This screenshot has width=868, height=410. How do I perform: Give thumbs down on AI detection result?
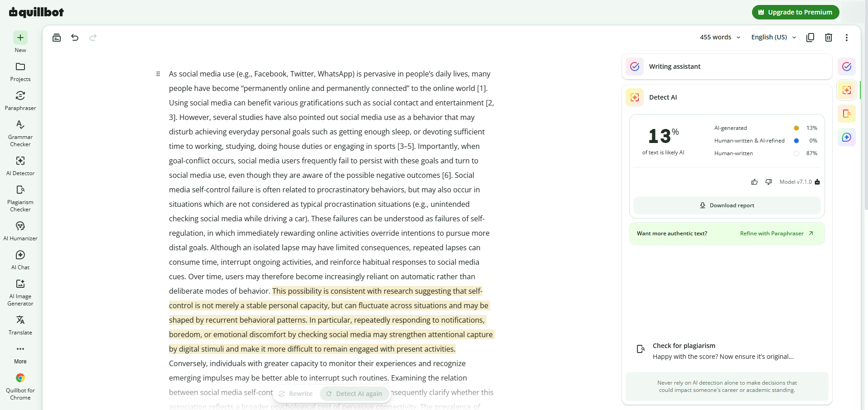pos(769,182)
